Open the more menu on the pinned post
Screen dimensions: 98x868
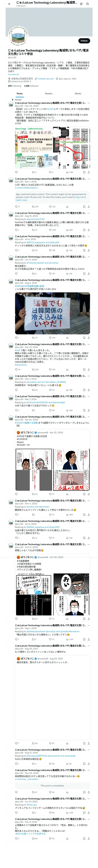pyautogui.click(x=89, y=103)
